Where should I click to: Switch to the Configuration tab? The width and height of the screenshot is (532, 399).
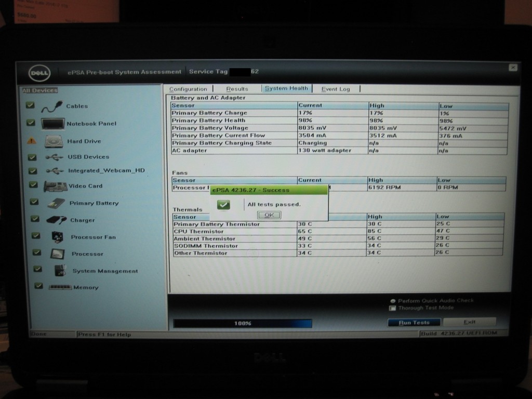pyautogui.click(x=188, y=89)
